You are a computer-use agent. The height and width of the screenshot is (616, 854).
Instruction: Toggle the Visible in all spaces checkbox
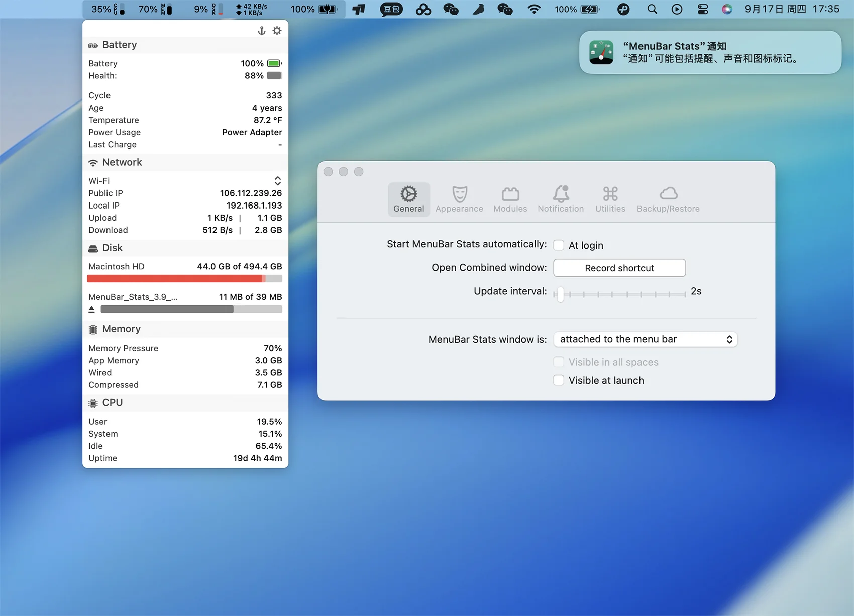tap(559, 362)
